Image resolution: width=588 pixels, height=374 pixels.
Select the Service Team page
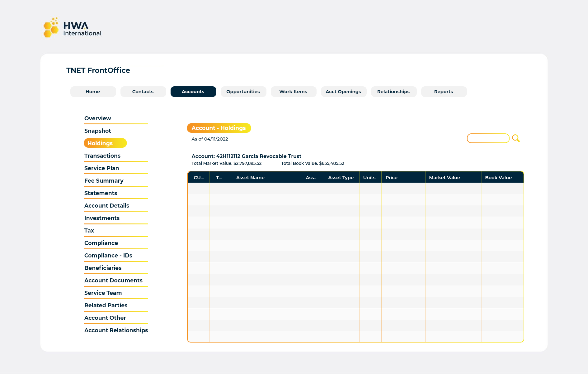(x=103, y=293)
